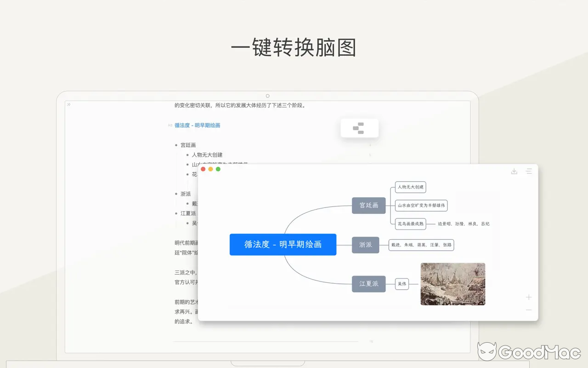Select the blue 循法度 - 明早期绘画 central node
Viewport: 588px width, 368px height.
click(x=283, y=244)
